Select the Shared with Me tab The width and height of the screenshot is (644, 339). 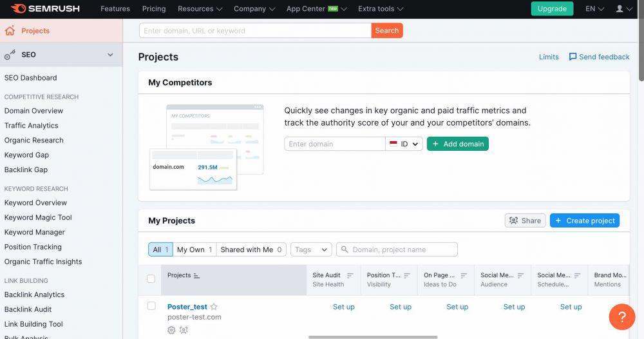click(251, 249)
